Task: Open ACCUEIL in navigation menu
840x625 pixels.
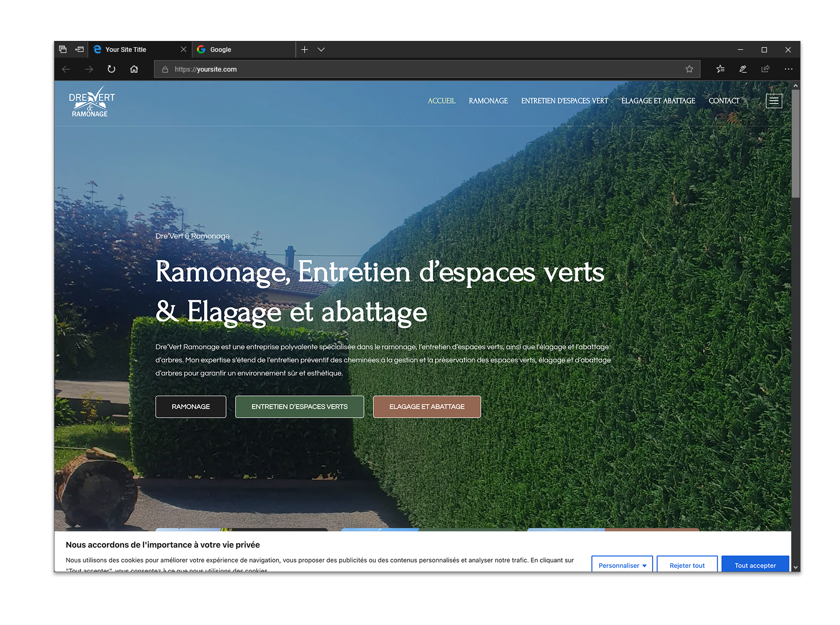Action: coord(442,101)
